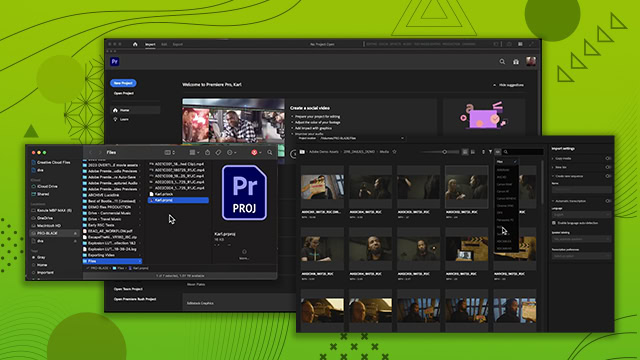Image resolution: width=640 pixels, height=360 pixels.
Task: Check Enable language auto-detection
Action: point(554,223)
